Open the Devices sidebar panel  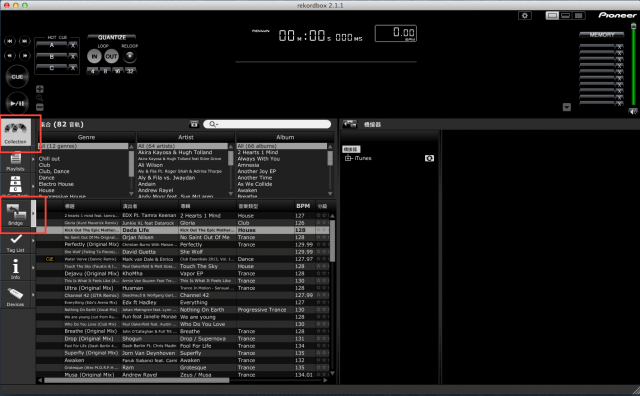click(x=16, y=297)
